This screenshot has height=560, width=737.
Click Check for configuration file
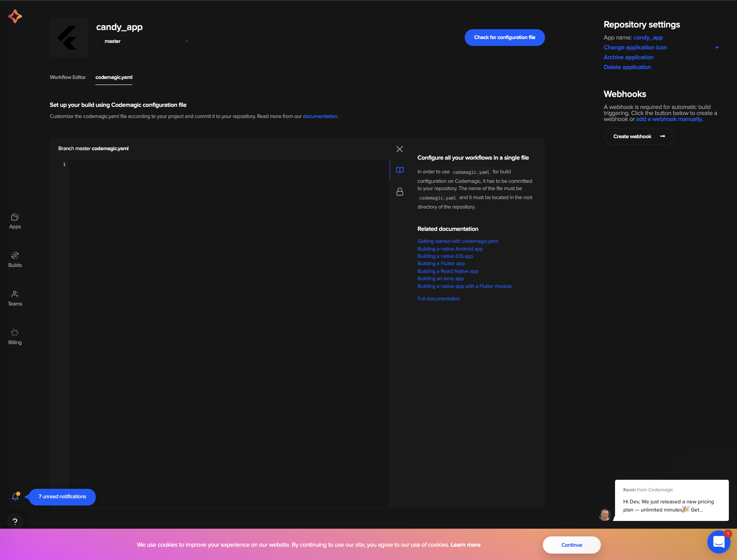[x=504, y=37]
